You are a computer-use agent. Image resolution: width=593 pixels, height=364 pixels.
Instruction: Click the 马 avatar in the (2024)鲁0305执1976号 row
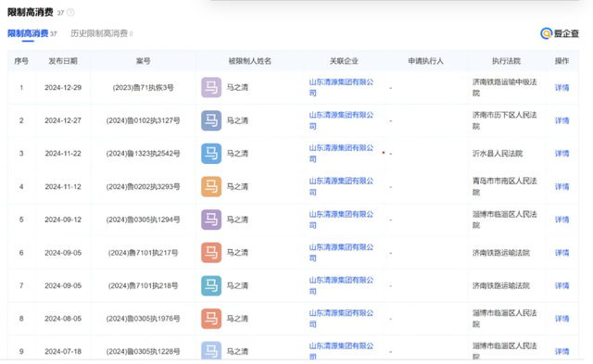[x=211, y=319]
